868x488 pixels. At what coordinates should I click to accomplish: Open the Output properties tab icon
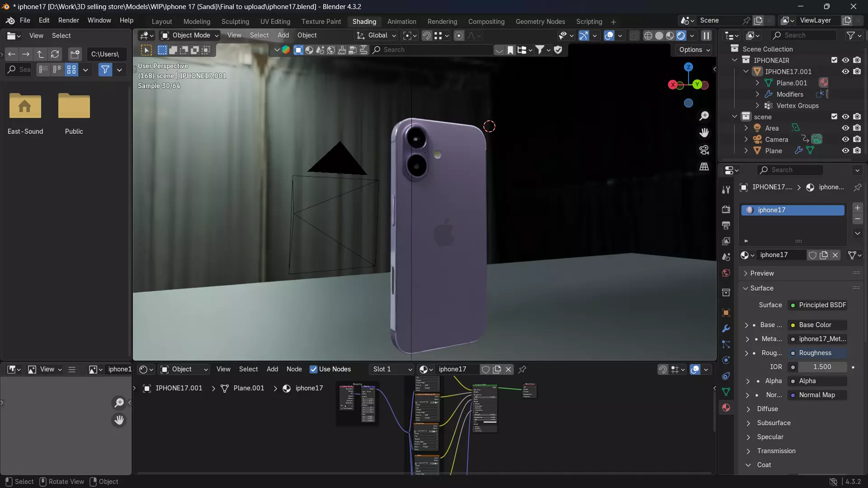(x=726, y=225)
